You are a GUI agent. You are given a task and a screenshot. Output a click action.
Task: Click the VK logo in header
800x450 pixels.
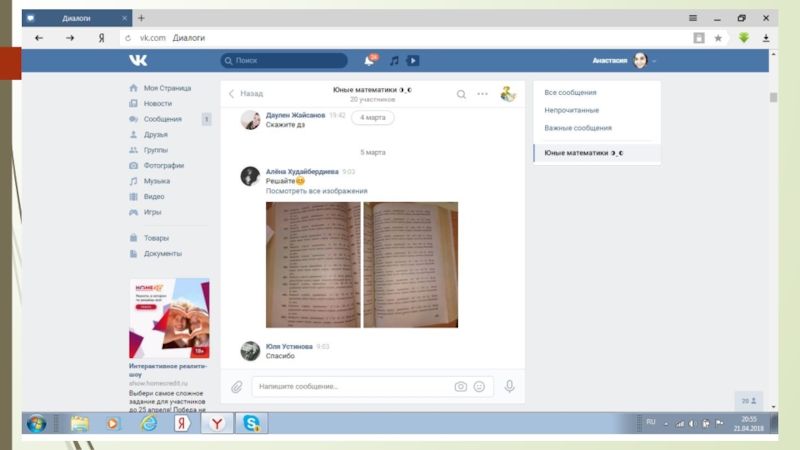pyautogui.click(x=138, y=61)
